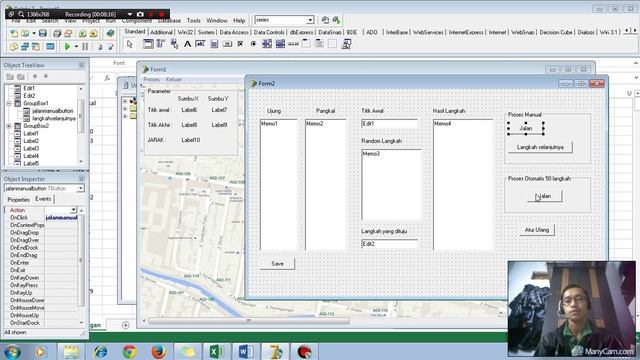Click the View Unit toolbar icon
The height and width of the screenshot is (360, 640).
point(14,47)
